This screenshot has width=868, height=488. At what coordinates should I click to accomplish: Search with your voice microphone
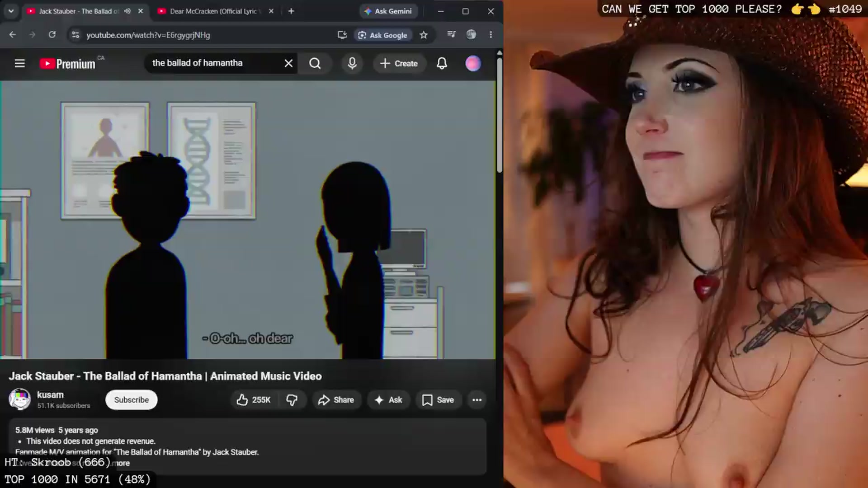point(352,63)
